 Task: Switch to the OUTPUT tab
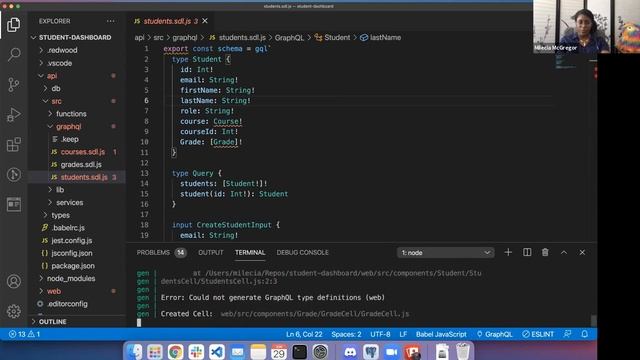click(211, 253)
